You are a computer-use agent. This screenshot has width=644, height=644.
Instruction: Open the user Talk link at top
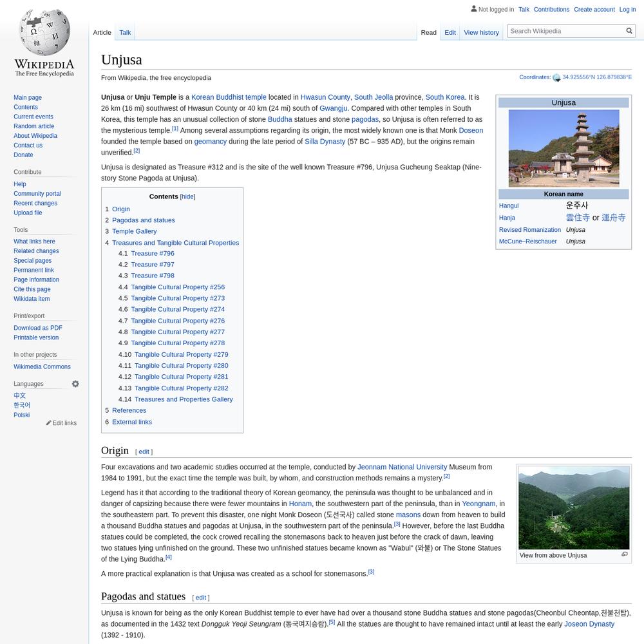click(524, 10)
